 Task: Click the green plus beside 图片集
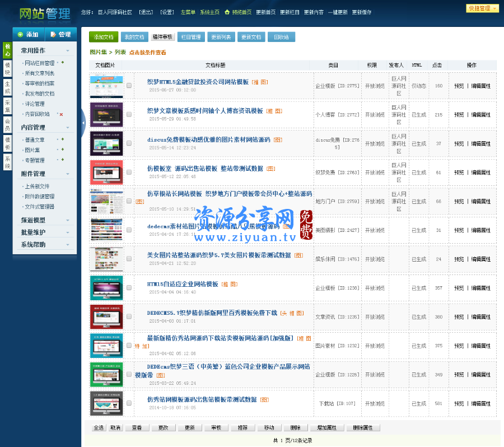pyautogui.click(x=63, y=150)
